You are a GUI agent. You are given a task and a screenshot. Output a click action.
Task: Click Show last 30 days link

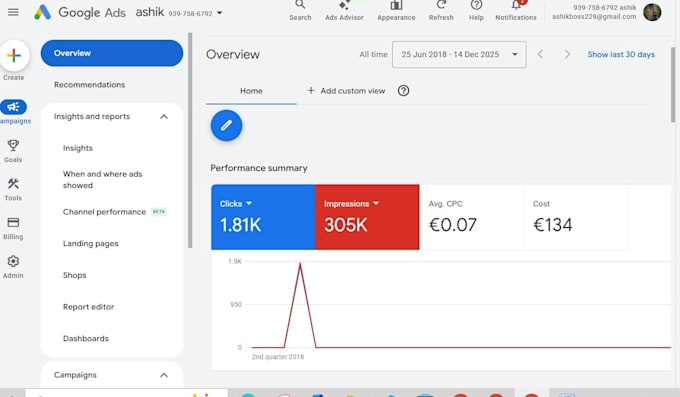pyautogui.click(x=621, y=55)
